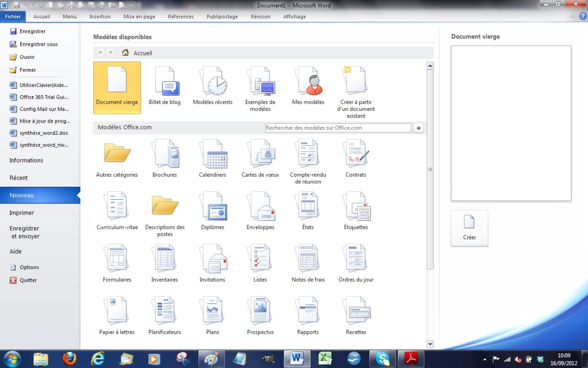Viewport: 588px width, 368px height.
Task: Open the Papier à lettres category
Action: click(117, 316)
